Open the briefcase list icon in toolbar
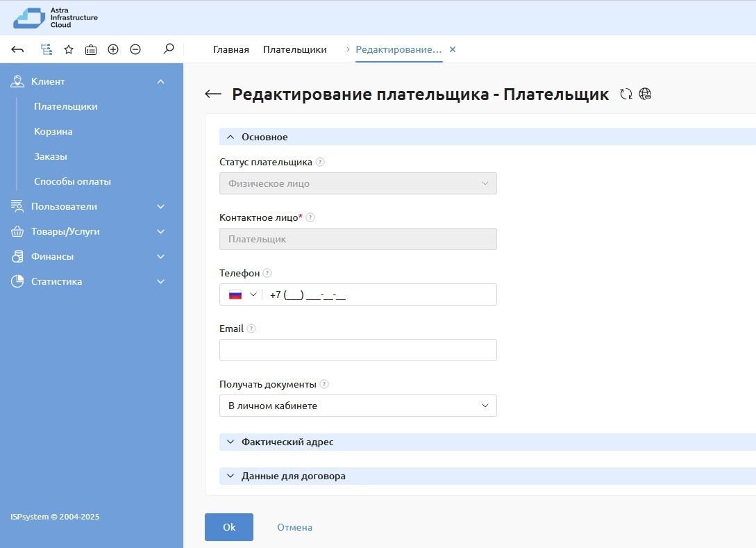 91,50
